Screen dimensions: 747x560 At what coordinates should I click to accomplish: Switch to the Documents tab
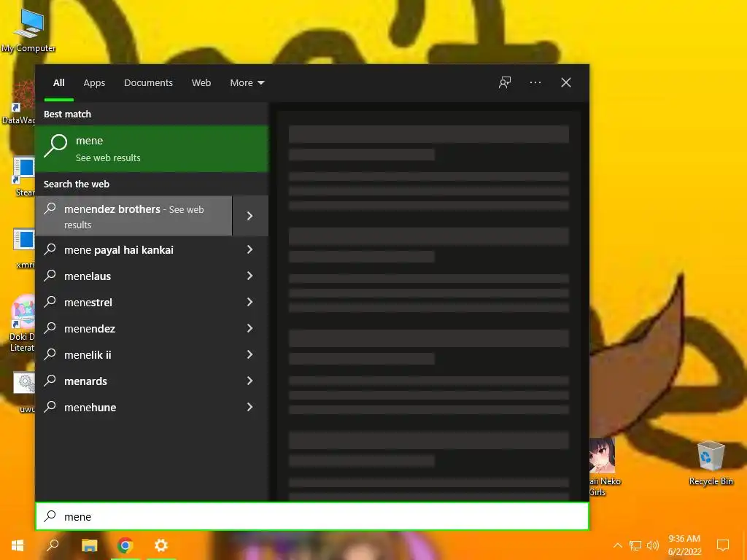[x=148, y=82]
